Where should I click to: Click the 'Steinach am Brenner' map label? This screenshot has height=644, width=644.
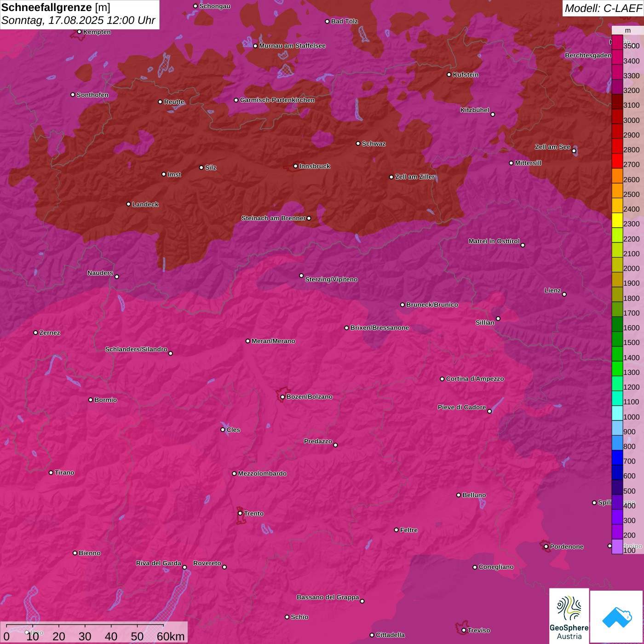tap(274, 218)
